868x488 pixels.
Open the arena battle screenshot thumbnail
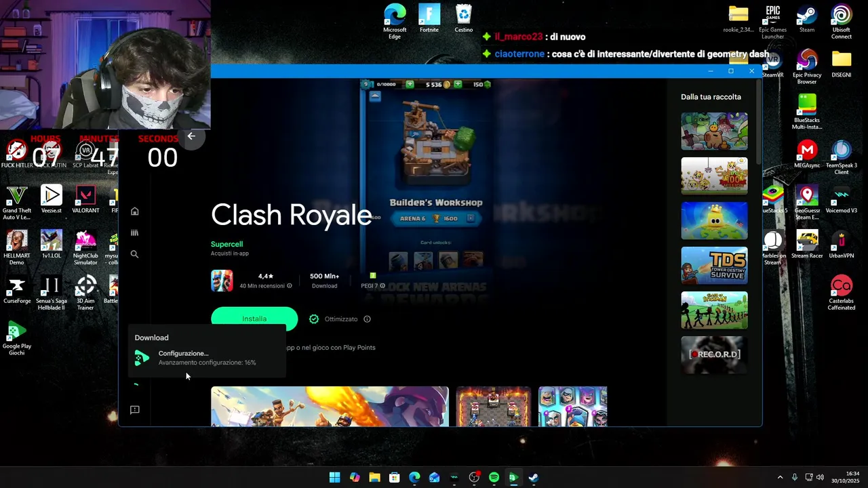(493, 406)
